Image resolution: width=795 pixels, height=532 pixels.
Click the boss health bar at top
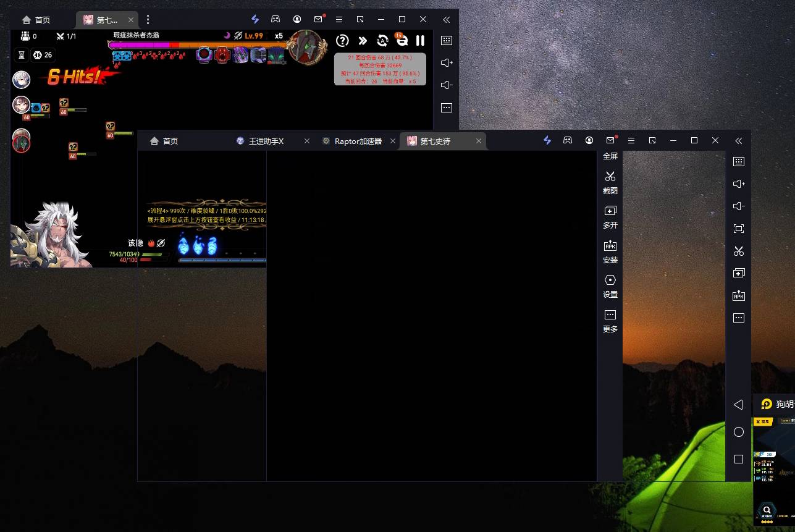[198, 45]
